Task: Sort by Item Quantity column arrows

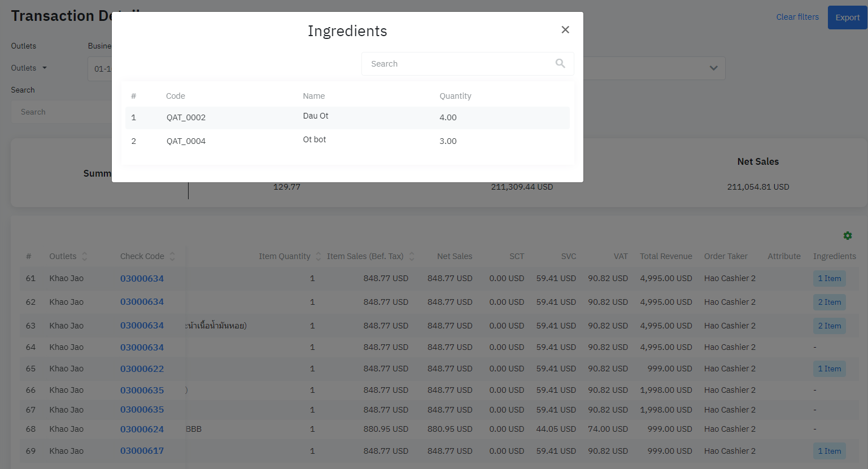Action: (x=319, y=256)
